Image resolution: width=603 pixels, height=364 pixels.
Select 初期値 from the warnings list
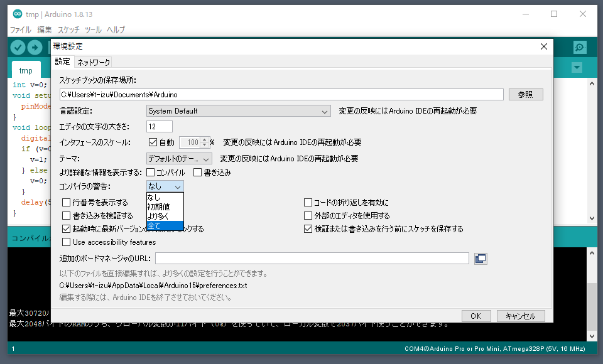click(x=165, y=207)
